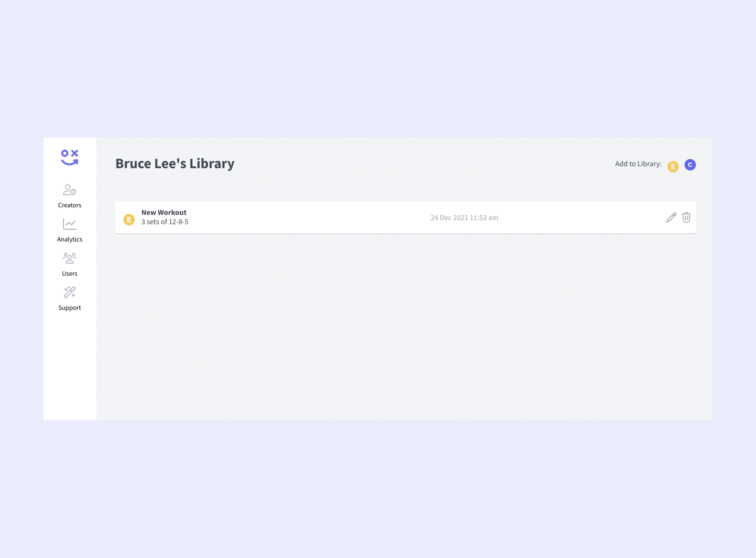Screen dimensions: 756x558
Task: Click the edit pencil icon for New Workout
Action: click(x=671, y=217)
